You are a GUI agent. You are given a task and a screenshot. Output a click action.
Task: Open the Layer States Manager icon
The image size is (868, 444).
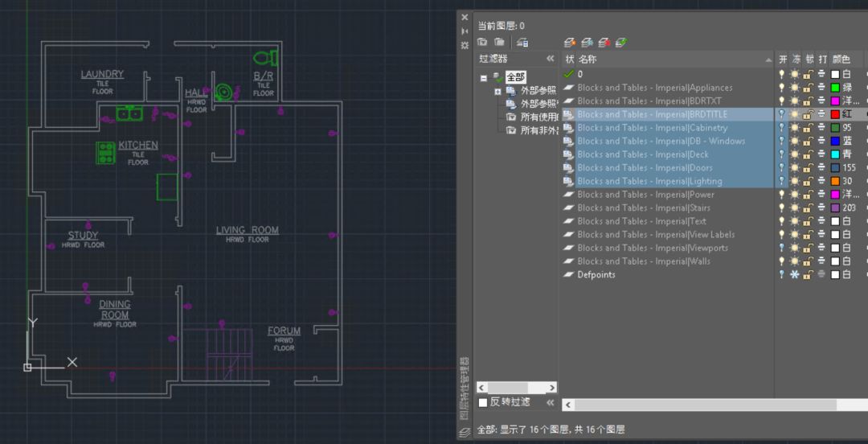tap(522, 42)
